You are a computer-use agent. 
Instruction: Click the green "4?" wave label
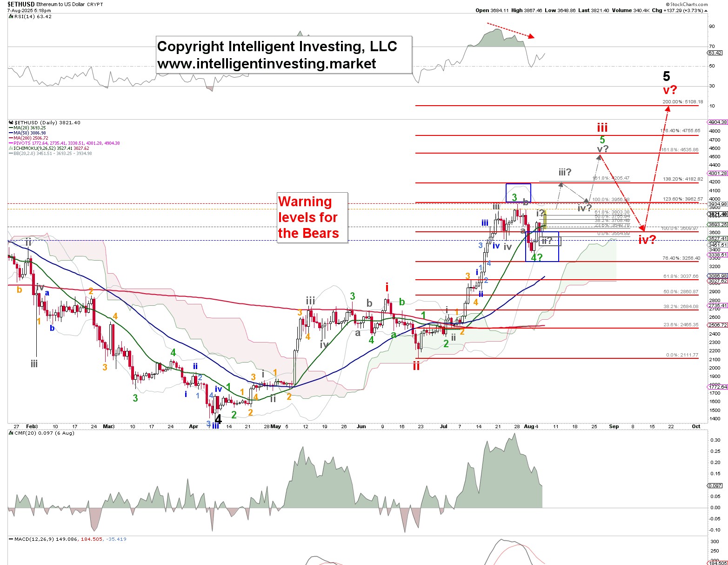tap(537, 257)
